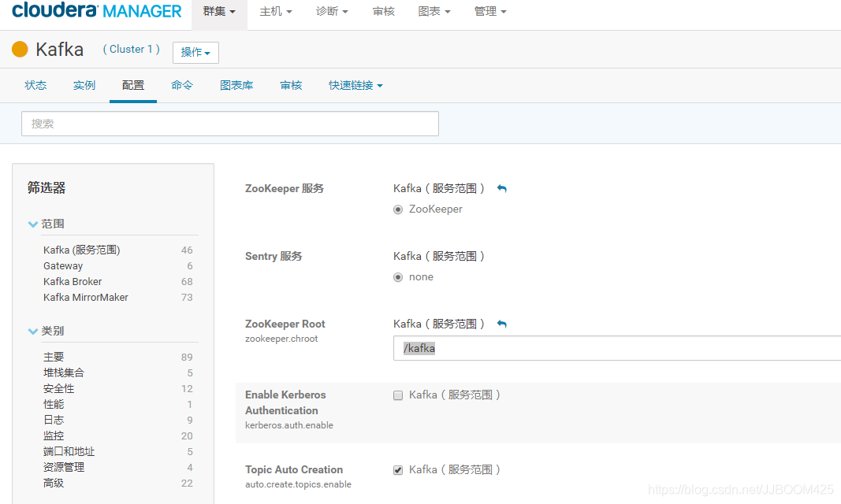Filter by 主要 category
Image resolution: width=841 pixels, height=504 pixels.
point(54,358)
